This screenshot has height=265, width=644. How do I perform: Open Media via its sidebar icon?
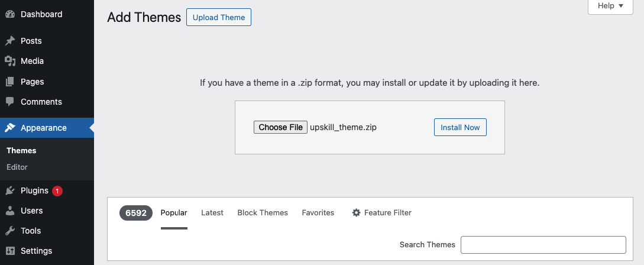coord(10,61)
